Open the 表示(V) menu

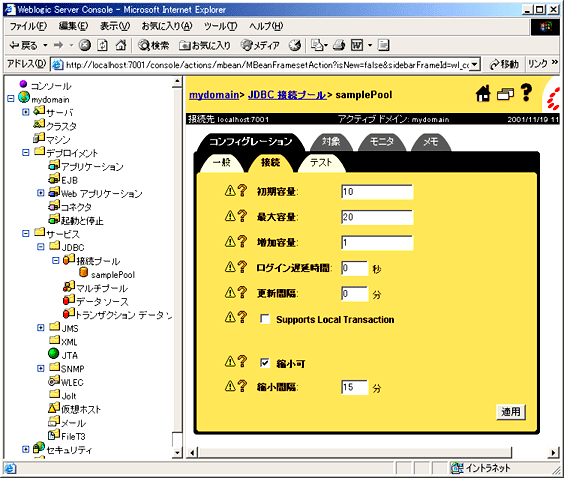(x=115, y=26)
